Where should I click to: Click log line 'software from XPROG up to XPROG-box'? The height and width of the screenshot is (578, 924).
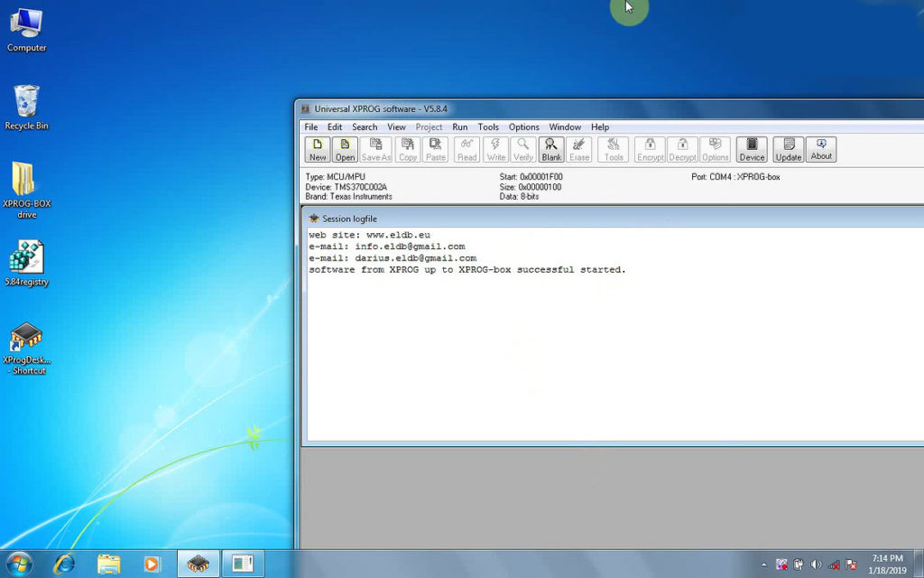point(467,269)
